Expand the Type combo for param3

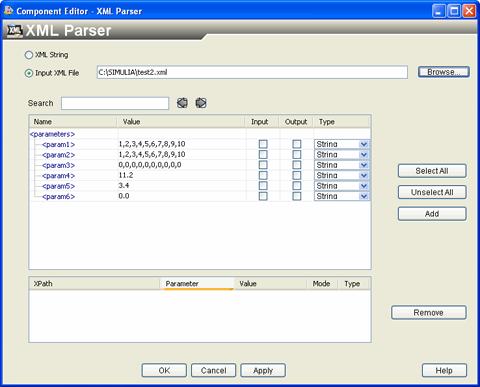(364, 165)
